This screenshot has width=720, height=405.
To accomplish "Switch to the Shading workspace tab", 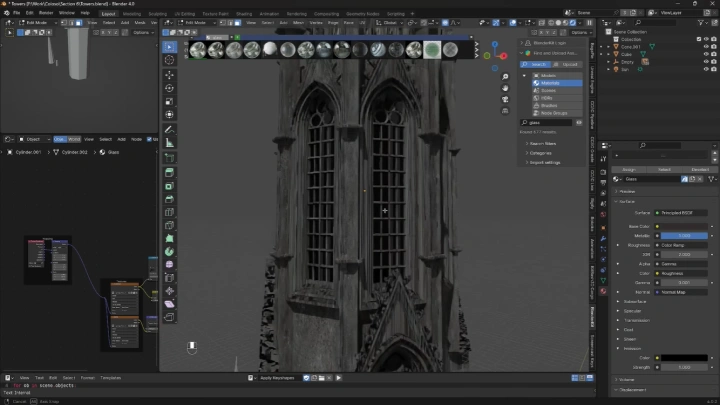I will [244, 14].
